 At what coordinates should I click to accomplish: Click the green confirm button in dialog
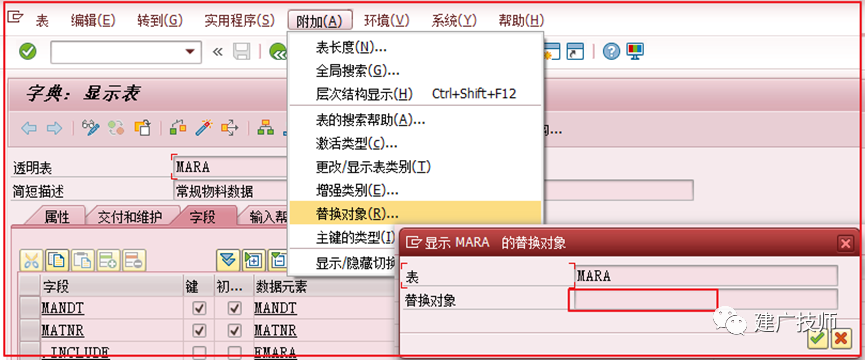tap(818, 338)
